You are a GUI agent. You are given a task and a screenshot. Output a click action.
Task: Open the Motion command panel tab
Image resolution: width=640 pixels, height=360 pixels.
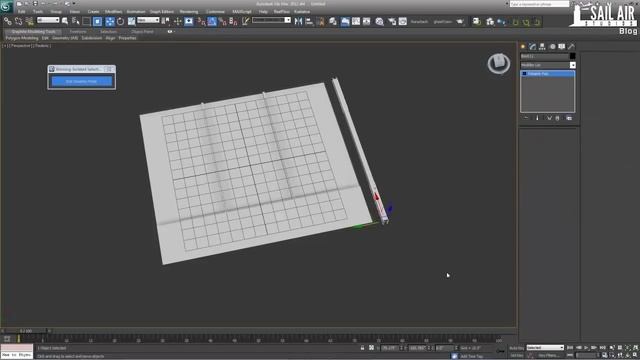(552, 47)
